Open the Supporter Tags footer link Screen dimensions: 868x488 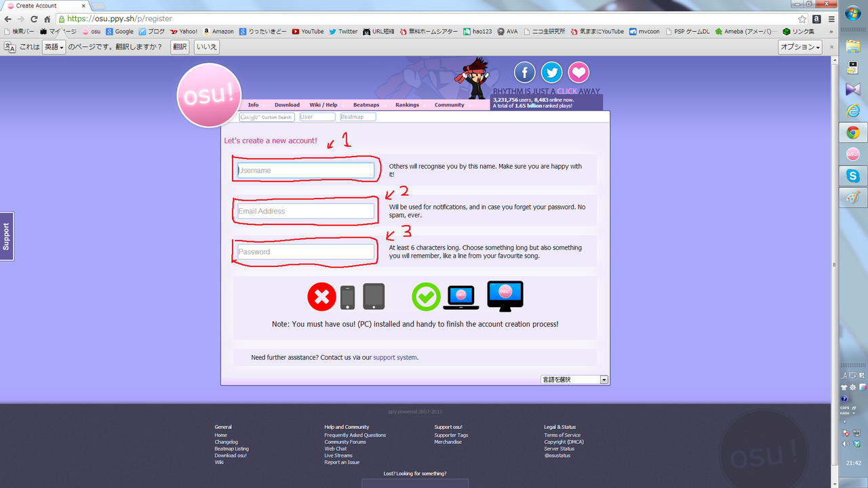click(451, 435)
